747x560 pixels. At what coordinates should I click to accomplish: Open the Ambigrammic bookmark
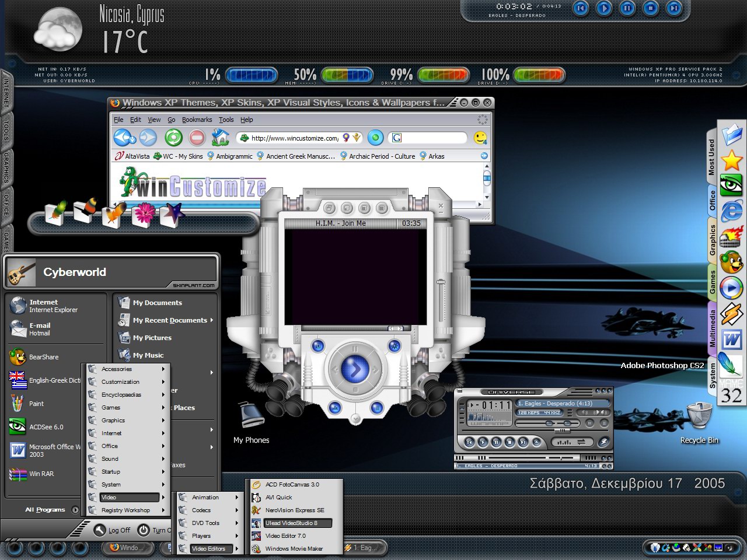[229, 156]
